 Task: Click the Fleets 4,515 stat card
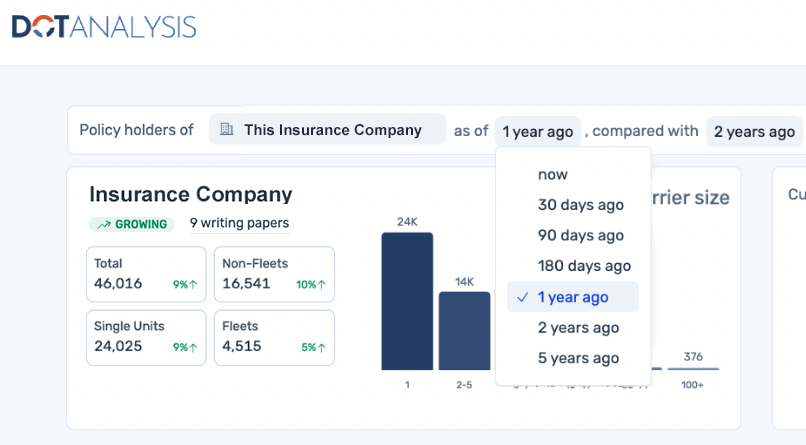click(x=274, y=337)
